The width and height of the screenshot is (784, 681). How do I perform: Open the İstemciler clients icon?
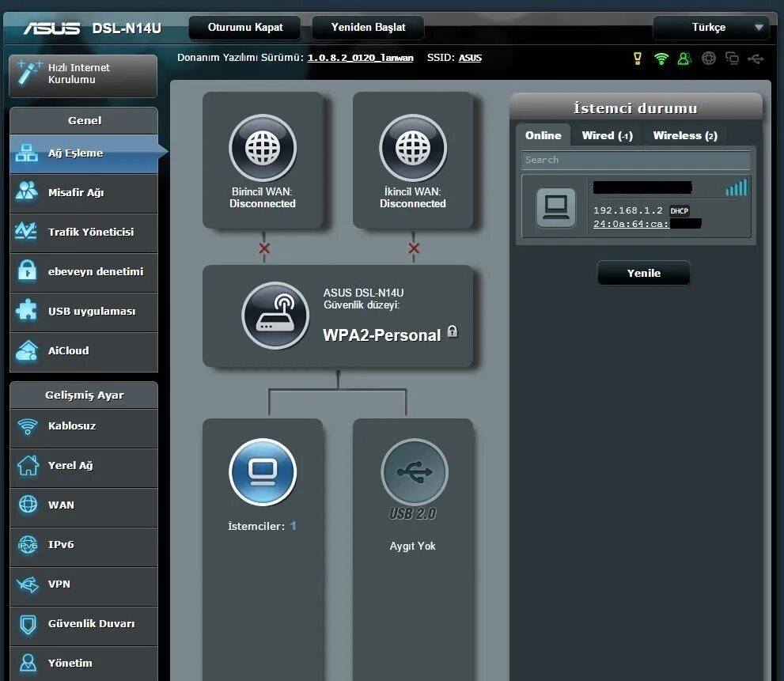tap(263, 472)
